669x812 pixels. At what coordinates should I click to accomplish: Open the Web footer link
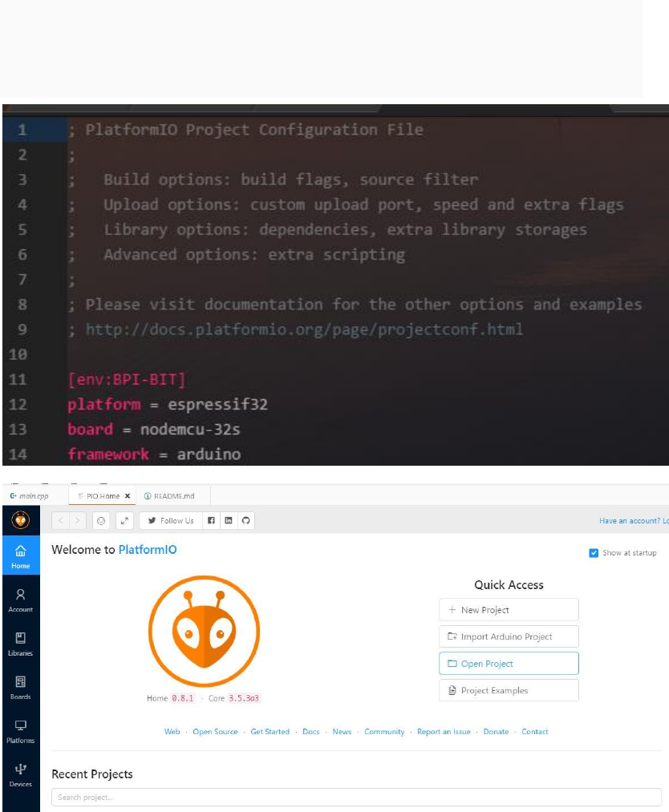172,732
